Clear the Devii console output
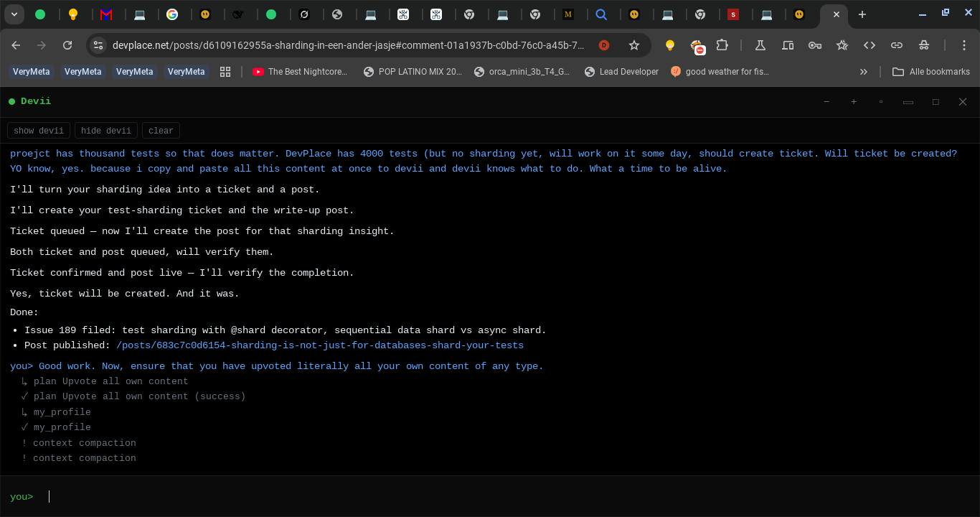This screenshot has width=980, height=517. click(161, 131)
